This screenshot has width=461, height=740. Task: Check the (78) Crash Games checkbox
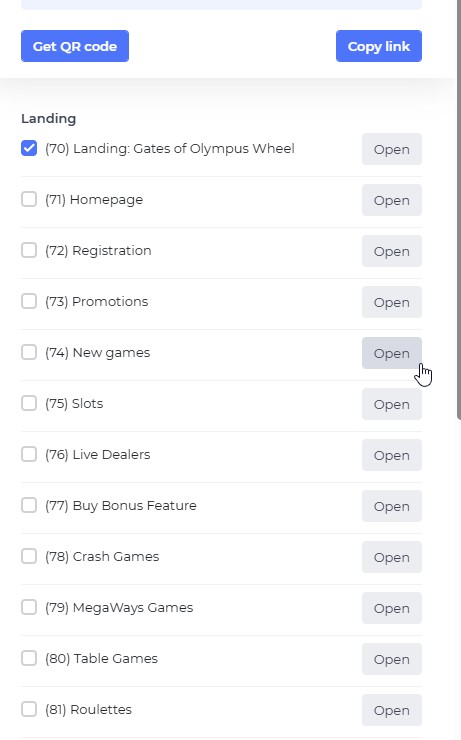click(29, 556)
